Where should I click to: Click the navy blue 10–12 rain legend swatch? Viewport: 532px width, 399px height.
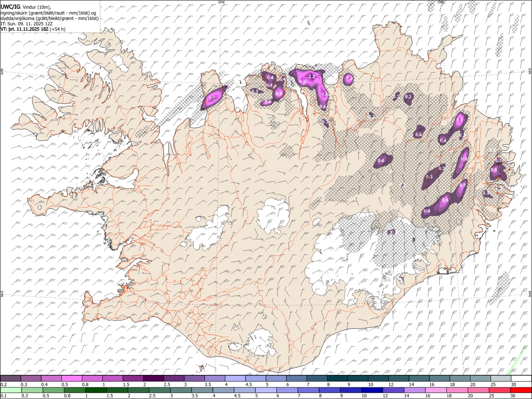click(372, 390)
